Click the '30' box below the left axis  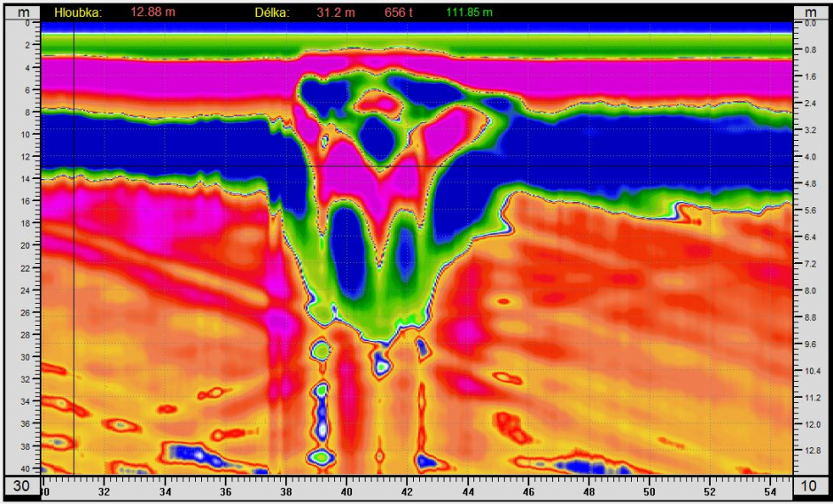click(x=22, y=487)
